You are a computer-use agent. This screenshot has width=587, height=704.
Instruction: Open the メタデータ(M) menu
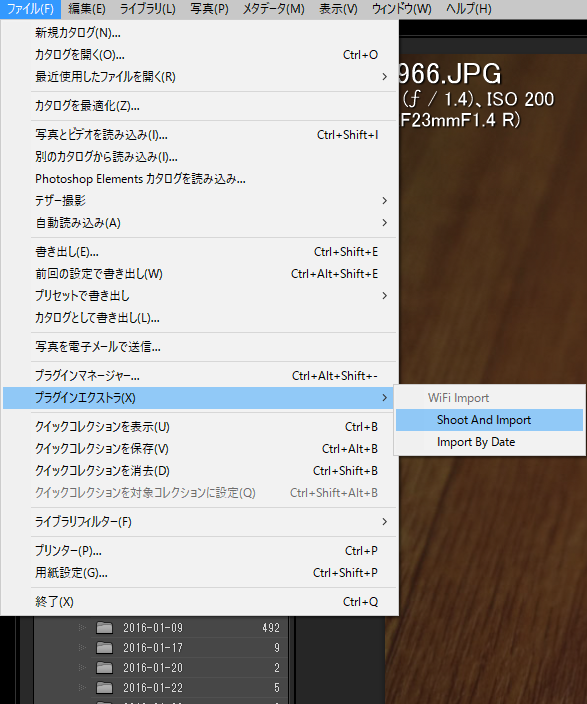[x=274, y=9]
